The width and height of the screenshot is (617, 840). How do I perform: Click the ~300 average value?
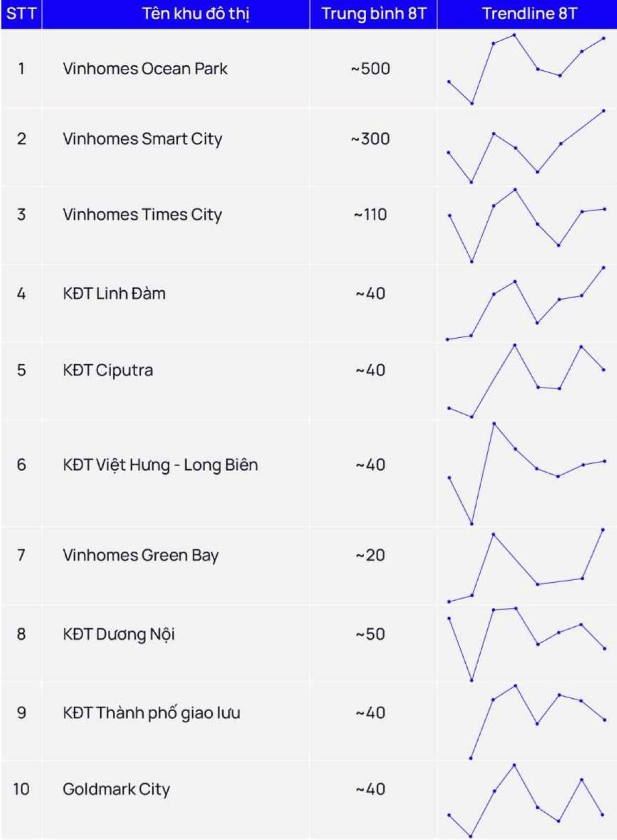[370, 139]
